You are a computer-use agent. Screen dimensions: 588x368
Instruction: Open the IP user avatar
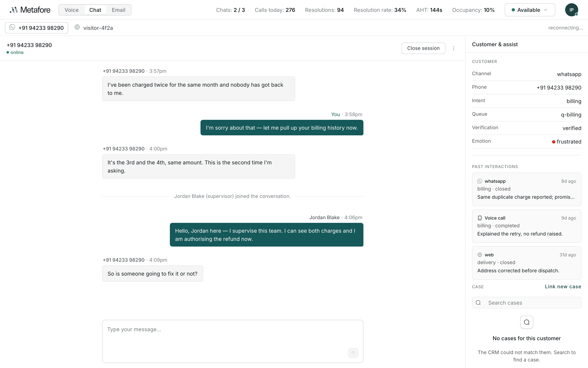[571, 10]
